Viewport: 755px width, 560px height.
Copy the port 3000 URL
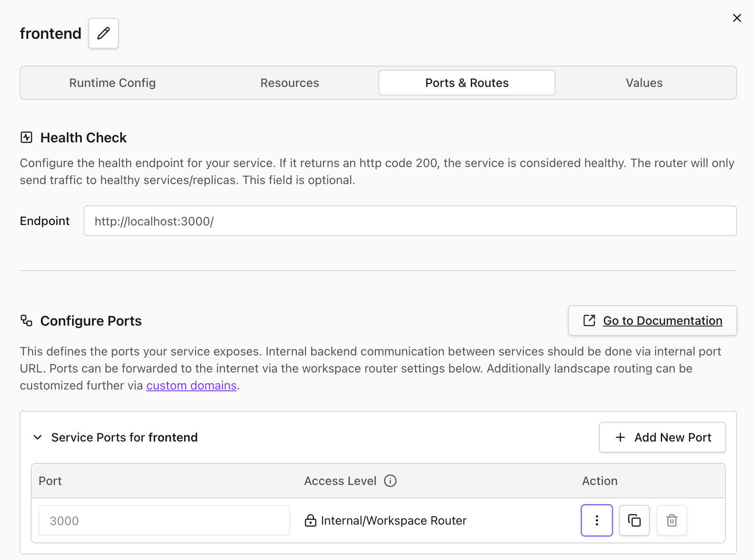tap(634, 520)
